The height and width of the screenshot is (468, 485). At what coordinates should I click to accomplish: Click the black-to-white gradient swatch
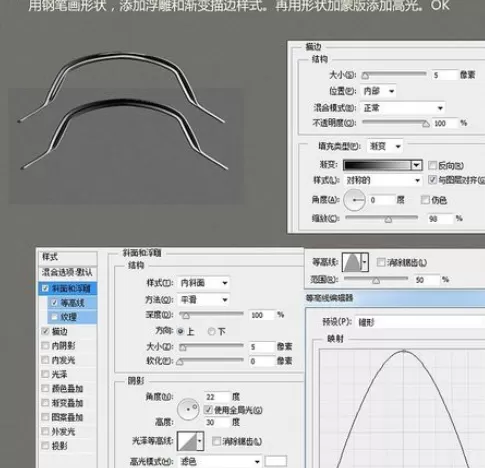point(378,165)
